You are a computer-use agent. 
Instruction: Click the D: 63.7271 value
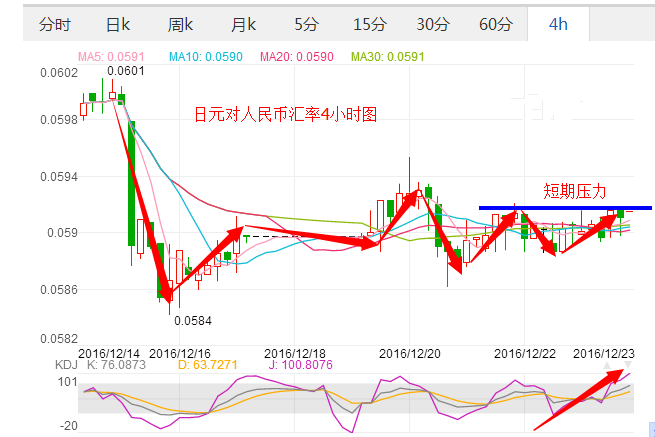click(208, 365)
